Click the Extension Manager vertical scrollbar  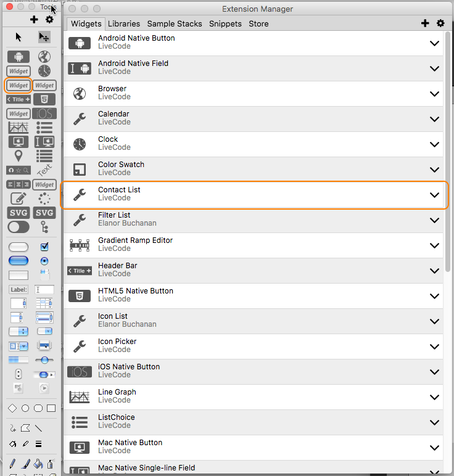[x=448, y=152]
